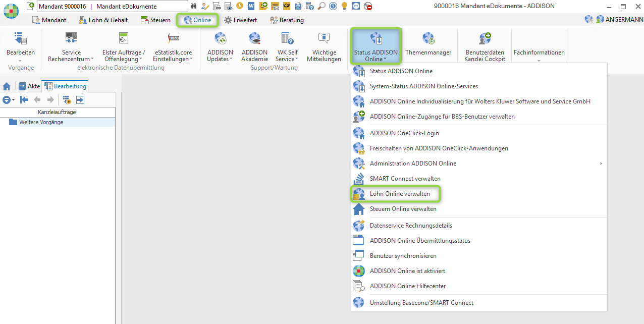Click ADDISON Online ist aktiviert
The height and width of the screenshot is (324, 644).
[478, 271]
